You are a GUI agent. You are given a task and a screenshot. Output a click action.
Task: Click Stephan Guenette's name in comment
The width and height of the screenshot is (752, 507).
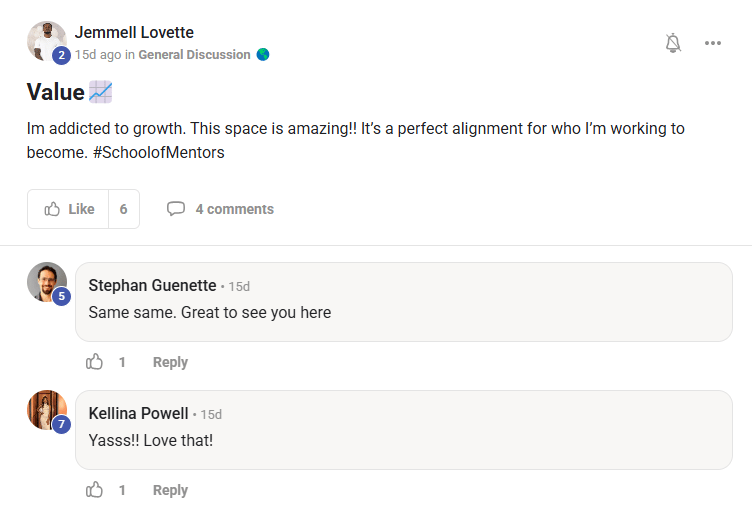[151, 286]
